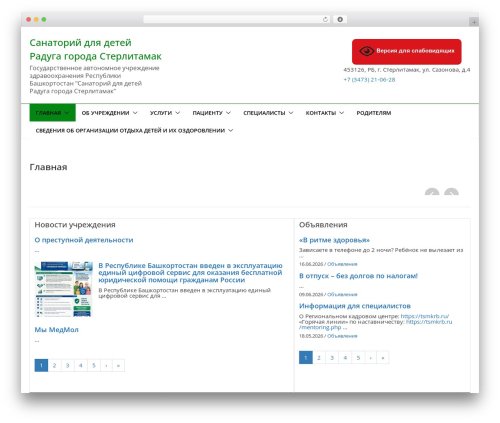Click news pagination last double arrow

coord(118,365)
